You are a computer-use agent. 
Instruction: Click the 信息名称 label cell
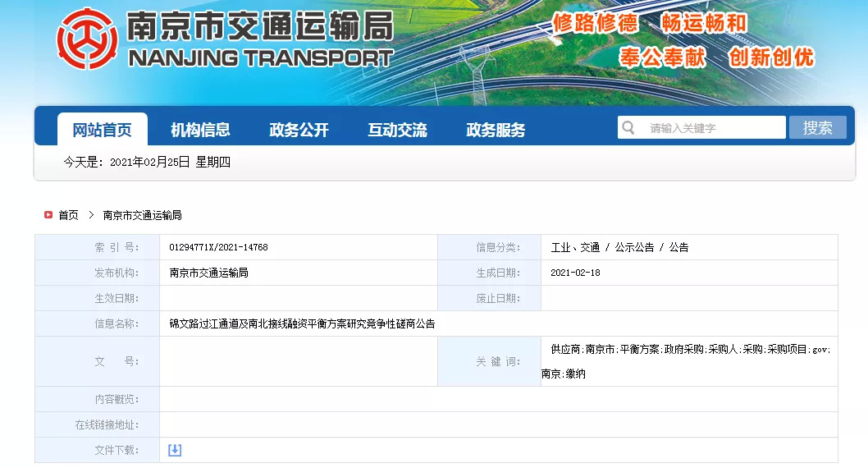98,323
